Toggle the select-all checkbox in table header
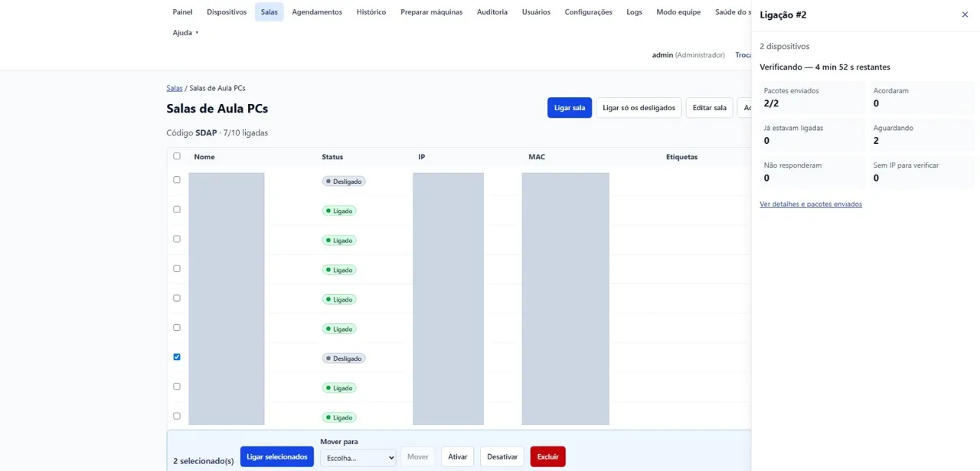 (x=177, y=156)
